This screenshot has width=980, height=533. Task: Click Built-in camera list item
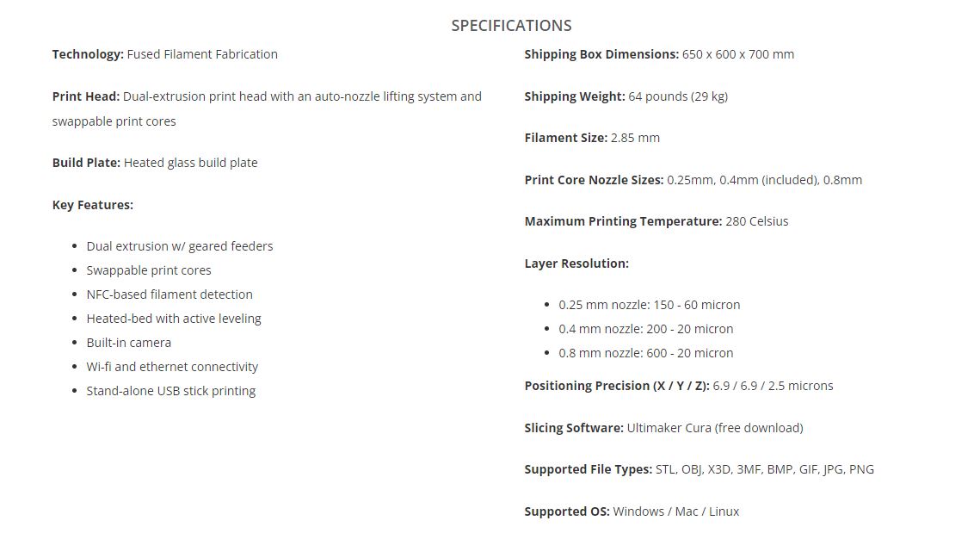(x=129, y=343)
